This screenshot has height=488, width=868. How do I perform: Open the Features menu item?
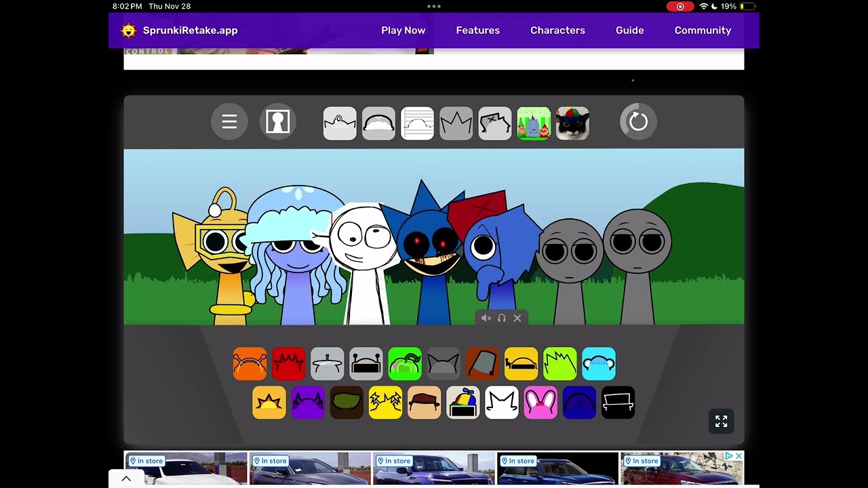click(x=478, y=30)
